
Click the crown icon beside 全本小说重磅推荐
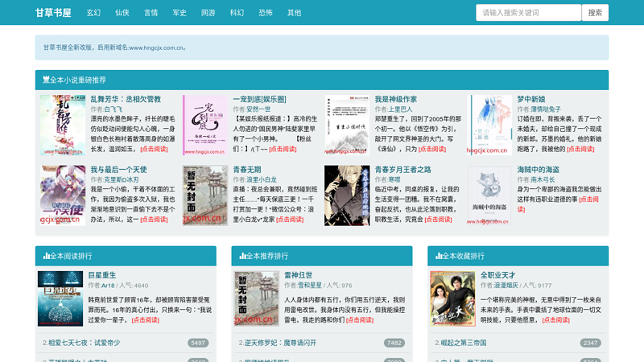[46, 80]
